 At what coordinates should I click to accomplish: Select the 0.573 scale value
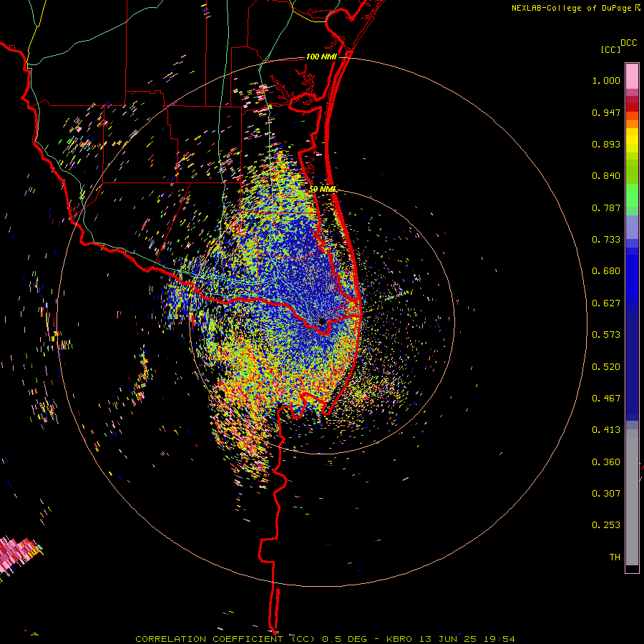click(x=606, y=335)
